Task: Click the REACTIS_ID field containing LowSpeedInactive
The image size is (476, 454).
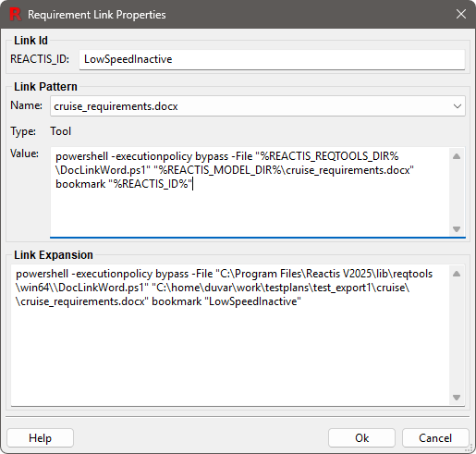Action: click(x=272, y=59)
